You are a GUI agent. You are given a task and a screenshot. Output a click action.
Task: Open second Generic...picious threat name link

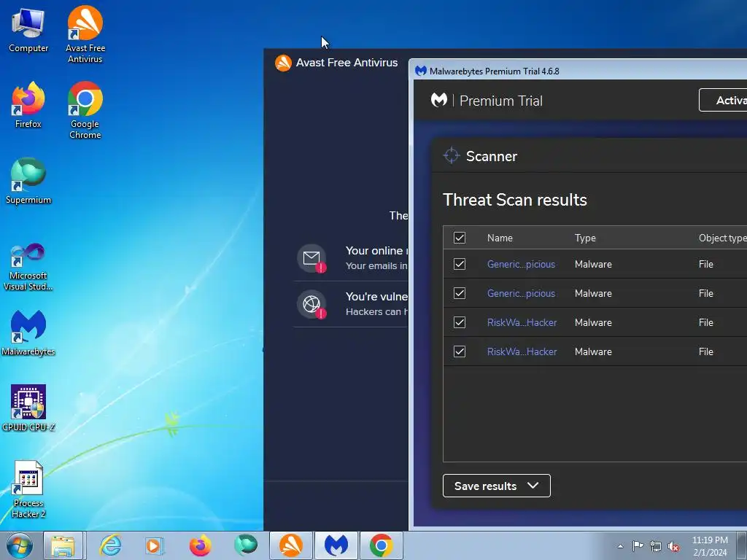coord(521,293)
